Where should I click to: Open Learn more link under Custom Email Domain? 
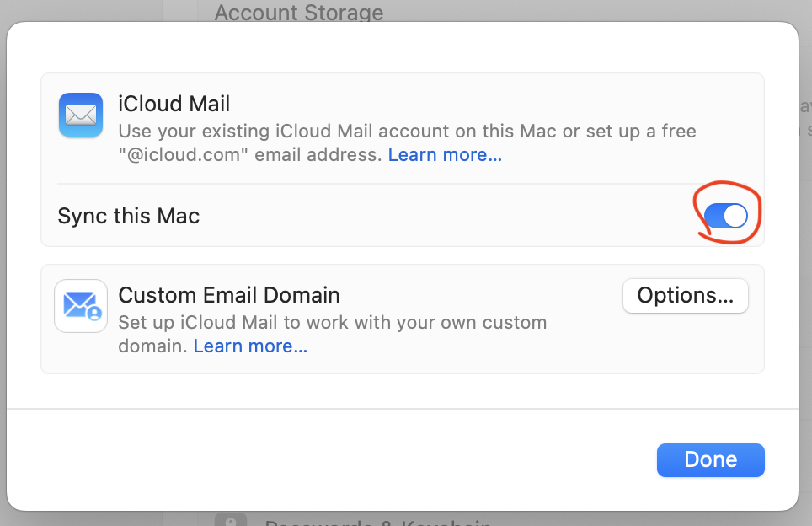click(250, 346)
